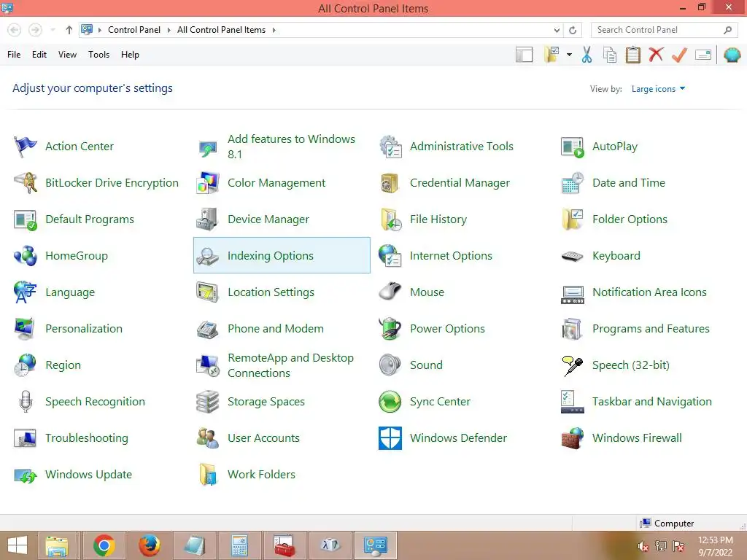Click the Search Control Panel field
The image size is (747, 560).
click(664, 30)
